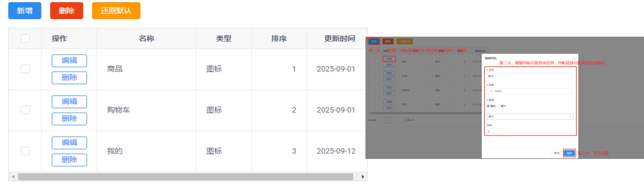Check the checkbox for the 商品 row
This screenshot has height=184, width=644.
[25, 69]
